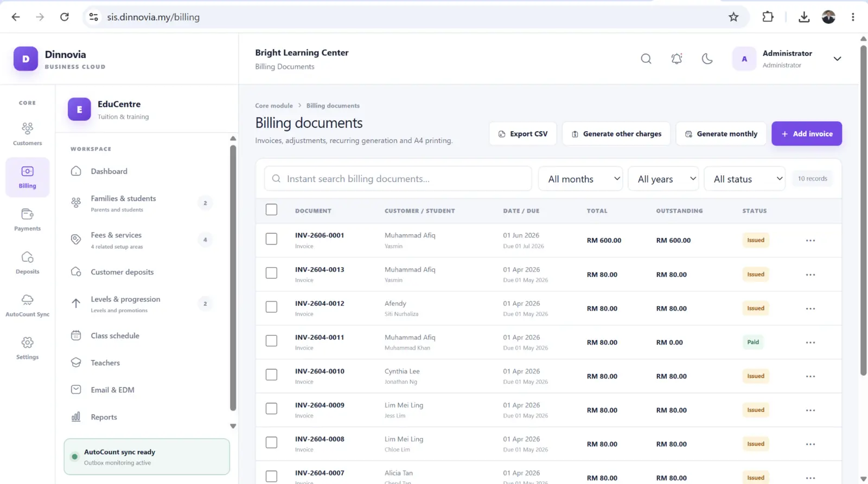Click AutoCount sync ready status card
The image size is (868, 484).
point(146,457)
